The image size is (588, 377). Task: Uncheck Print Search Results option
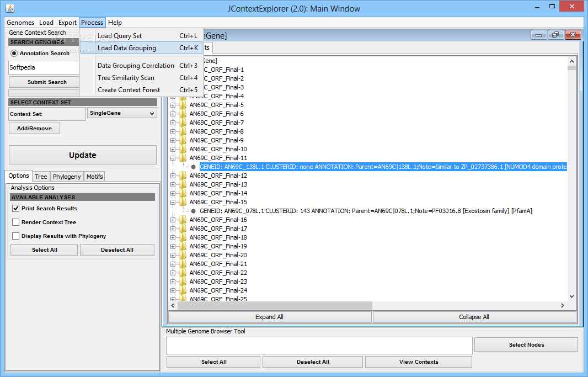(x=16, y=208)
